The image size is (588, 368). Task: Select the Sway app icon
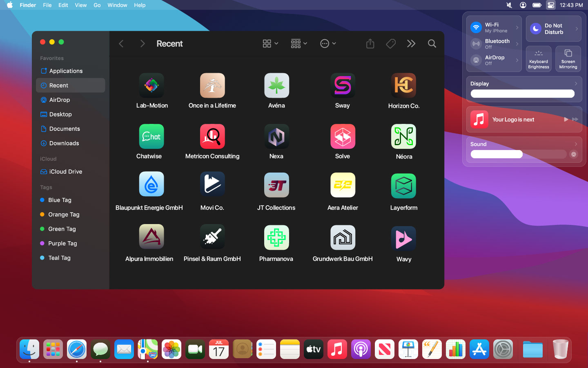pos(343,85)
